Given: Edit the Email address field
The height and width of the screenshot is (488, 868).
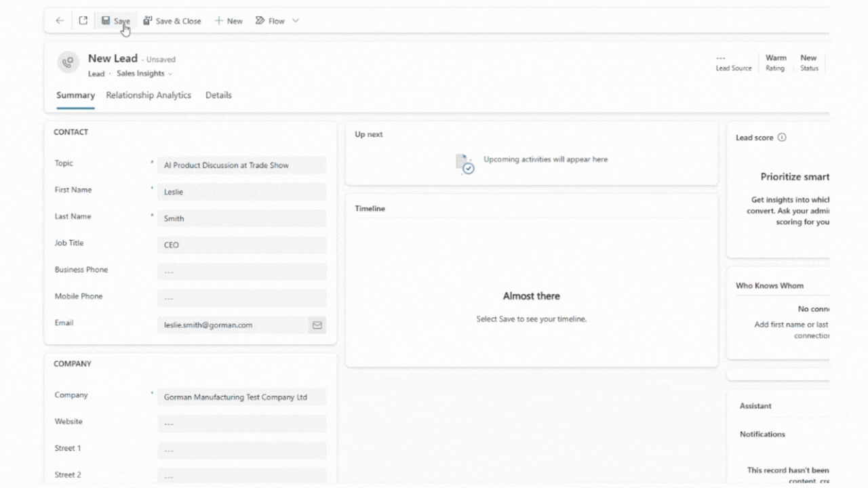Looking at the screenshot, I should (x=233, y=325).
